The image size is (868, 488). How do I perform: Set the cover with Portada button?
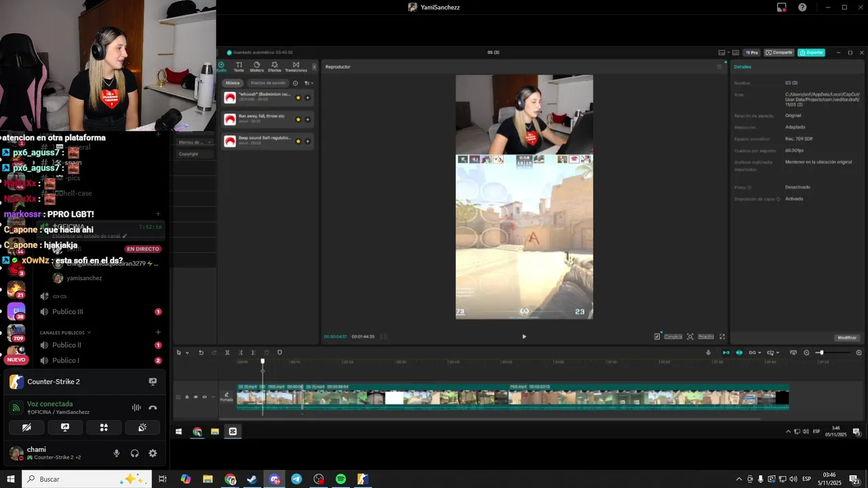(x=226, y=397)
